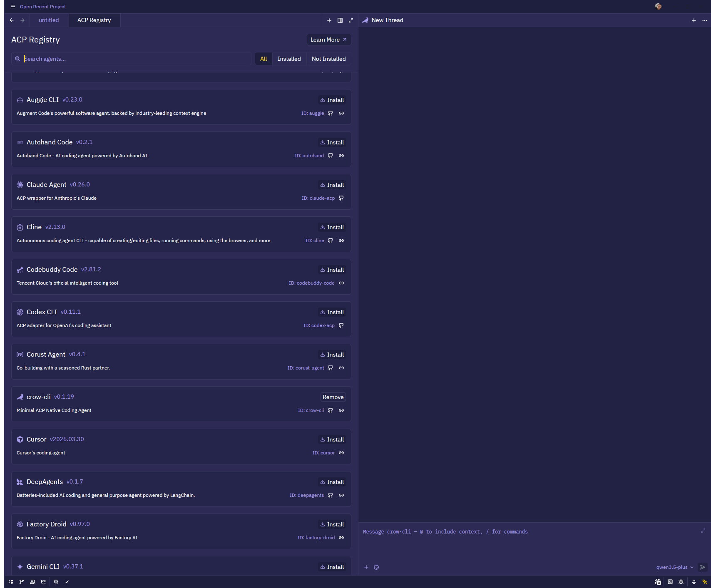Open the outline panel icon
711x588 pixels.
coord(43,581)
